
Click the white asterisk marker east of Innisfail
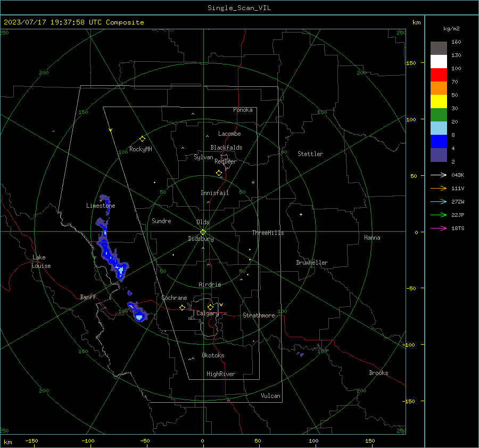coord(253,183)
